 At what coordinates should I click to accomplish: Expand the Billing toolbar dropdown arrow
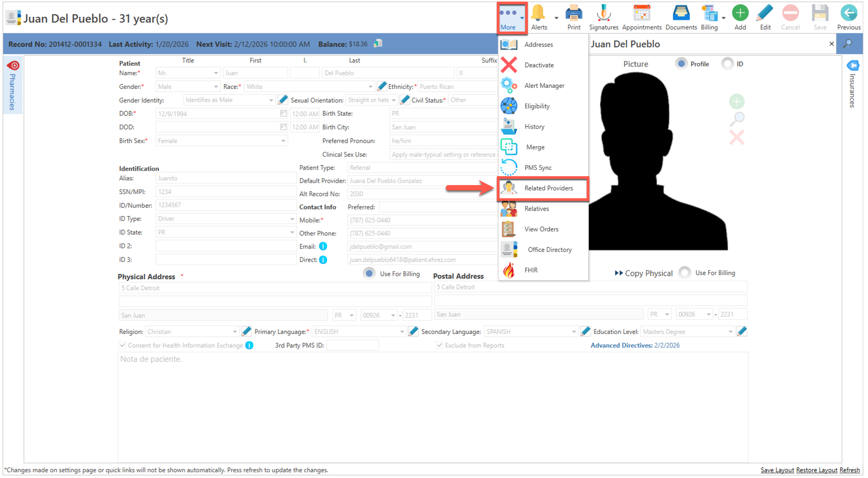pos(723,18)
